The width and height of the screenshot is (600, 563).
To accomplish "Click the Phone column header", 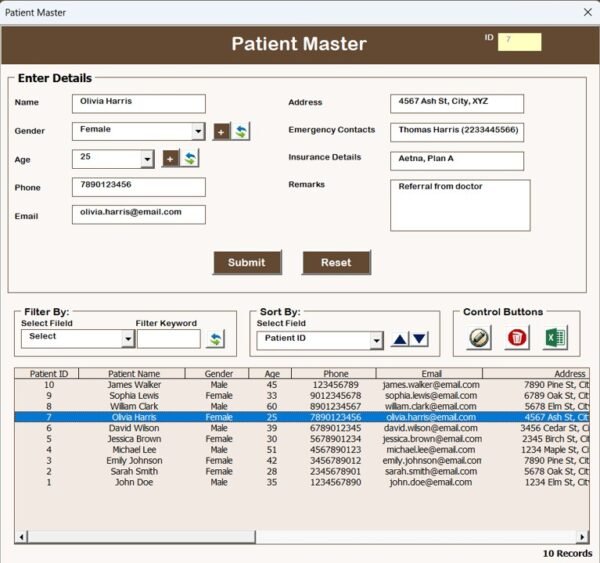I will coord(334,374).
